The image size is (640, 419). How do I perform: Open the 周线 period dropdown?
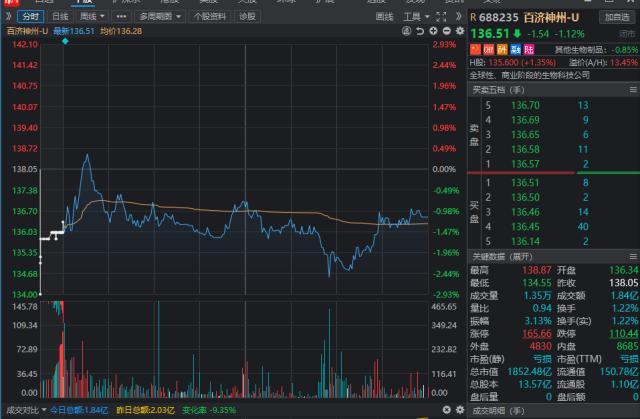[x=92, y=16]
